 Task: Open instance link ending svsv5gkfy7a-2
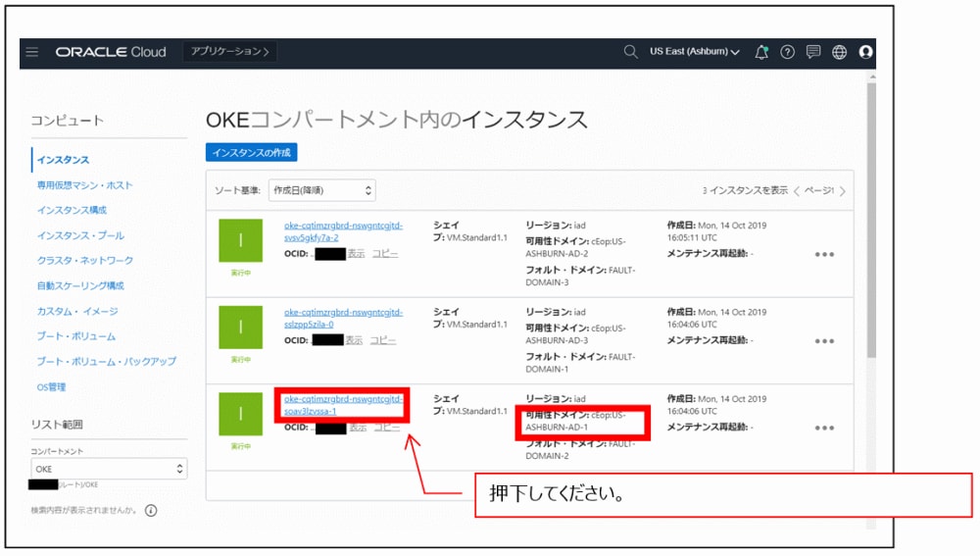[343, 231]
